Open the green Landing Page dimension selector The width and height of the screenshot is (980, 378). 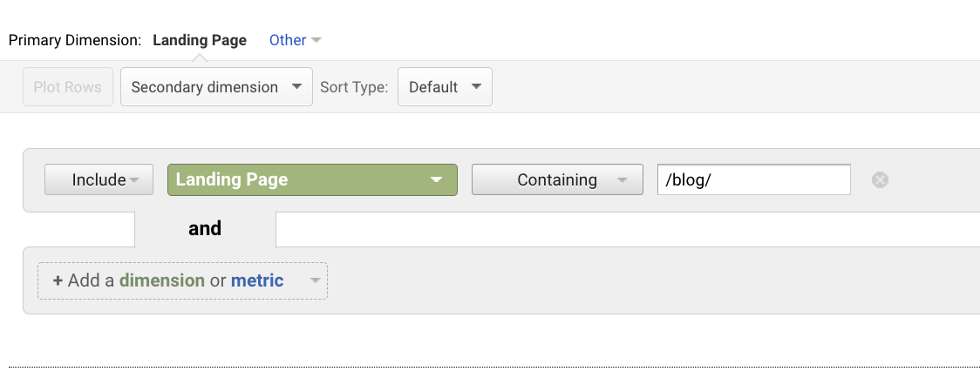(x=311, y=180)
